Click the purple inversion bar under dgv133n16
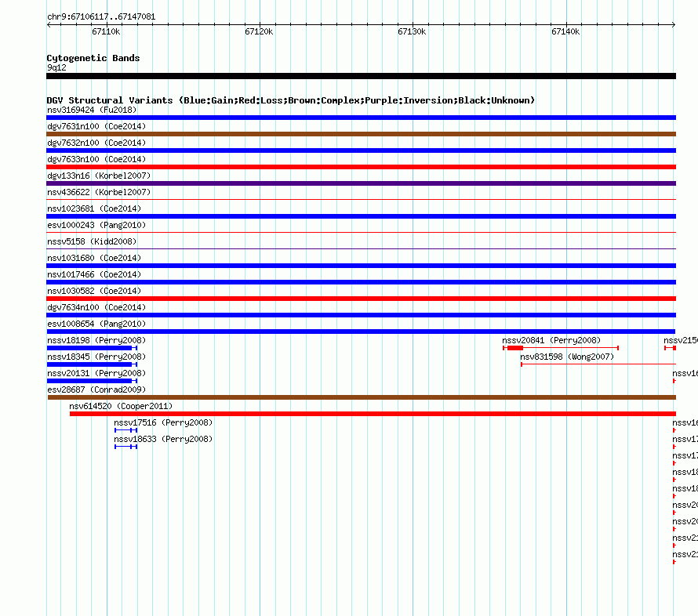This screenshot has width=698, height=616. coord(361,183)
